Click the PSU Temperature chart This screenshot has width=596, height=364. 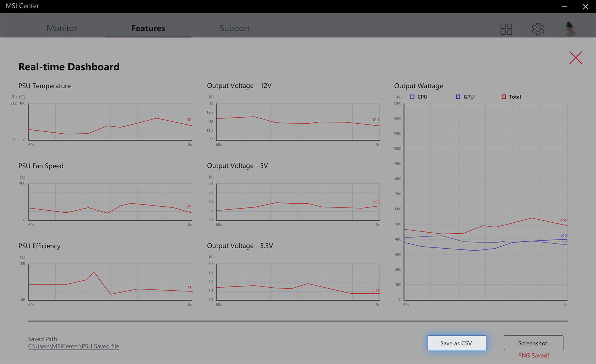[110, 121]
